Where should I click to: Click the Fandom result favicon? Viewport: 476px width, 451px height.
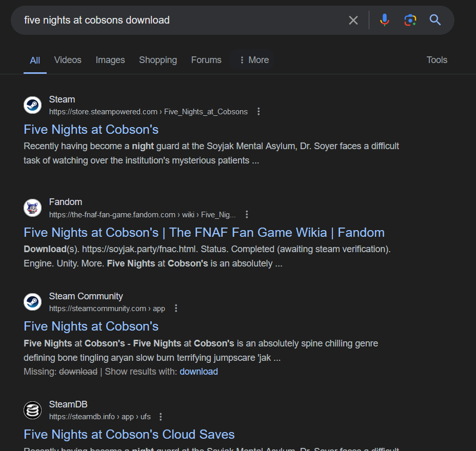(x=32, y=208)
